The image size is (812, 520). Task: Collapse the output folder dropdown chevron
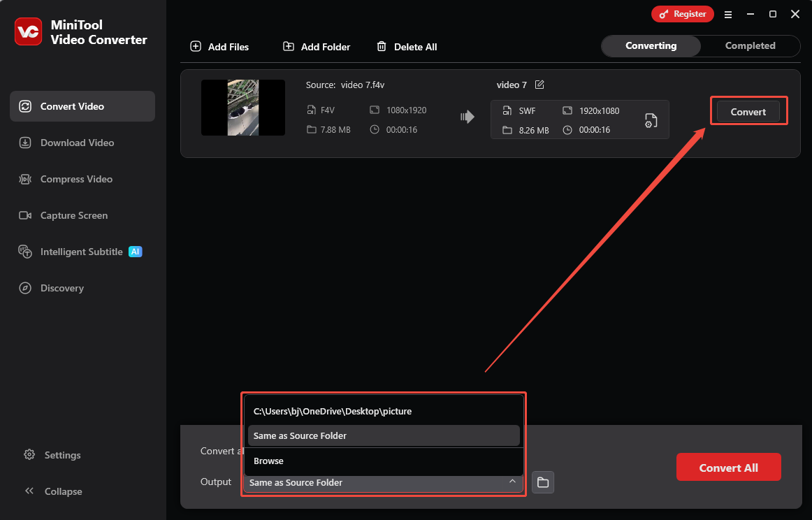[512, 482]
